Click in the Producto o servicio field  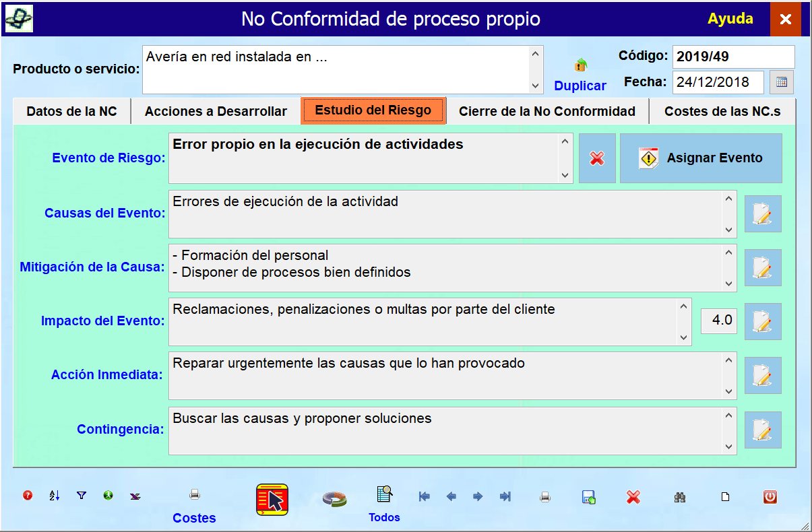(x=343, y=69)
